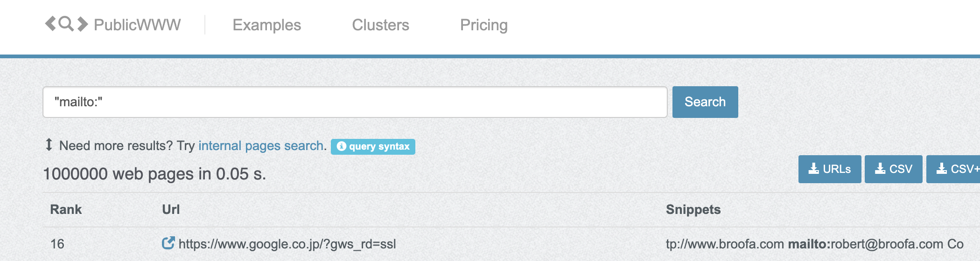Click the Rank column header
Screen dimensions: 980x261
pos(66,210)
